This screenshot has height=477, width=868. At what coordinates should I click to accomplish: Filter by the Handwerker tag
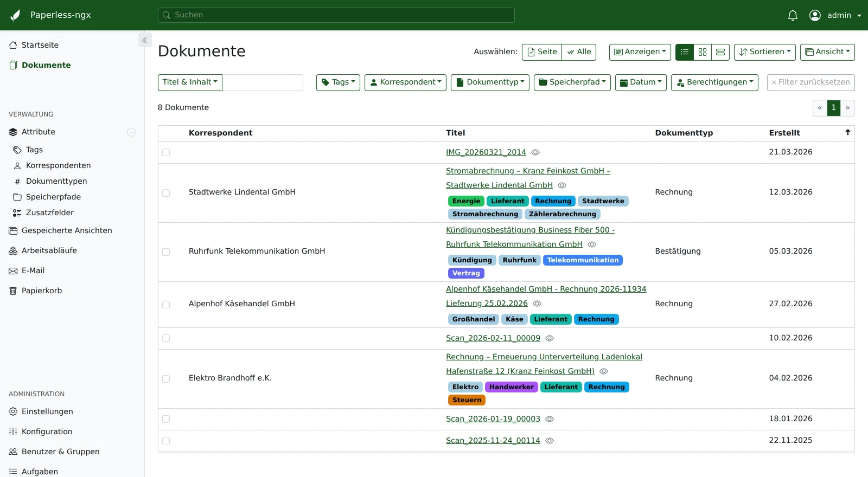click(512, 387)
